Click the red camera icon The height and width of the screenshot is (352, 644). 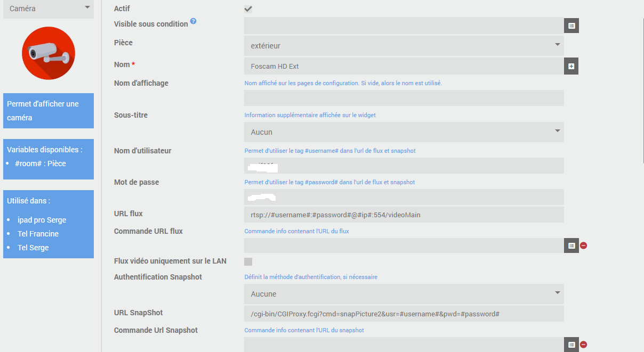[x=49, y=53]
